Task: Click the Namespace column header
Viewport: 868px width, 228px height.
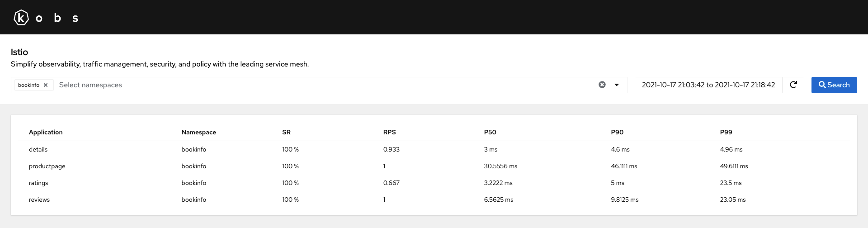Action: click(199, 132)
